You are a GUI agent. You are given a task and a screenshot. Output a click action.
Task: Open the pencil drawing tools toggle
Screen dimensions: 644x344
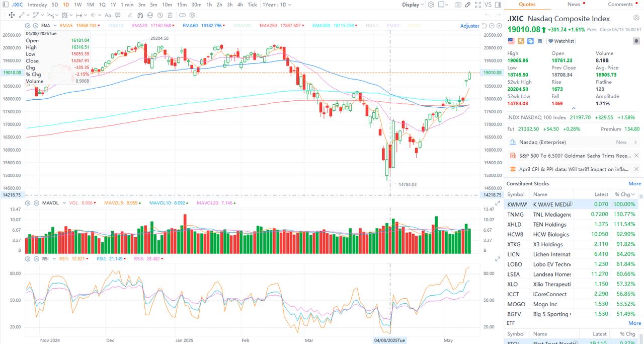[467, 5]
